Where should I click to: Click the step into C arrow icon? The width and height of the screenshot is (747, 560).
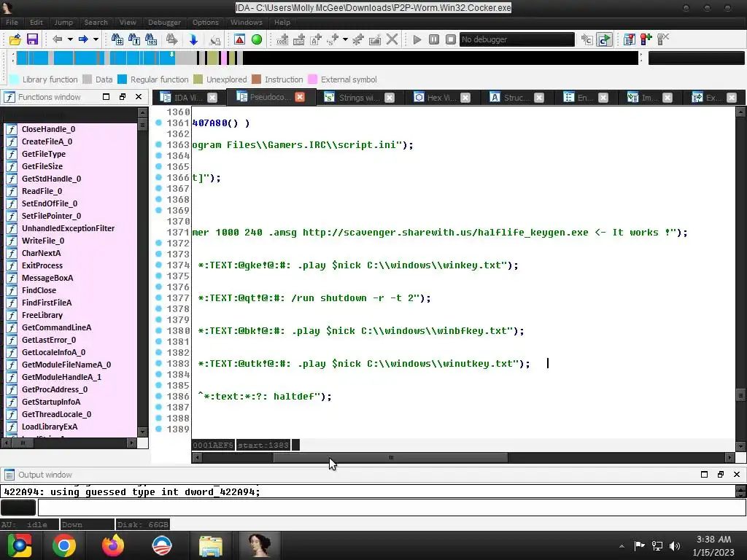[x=587, y=39]
